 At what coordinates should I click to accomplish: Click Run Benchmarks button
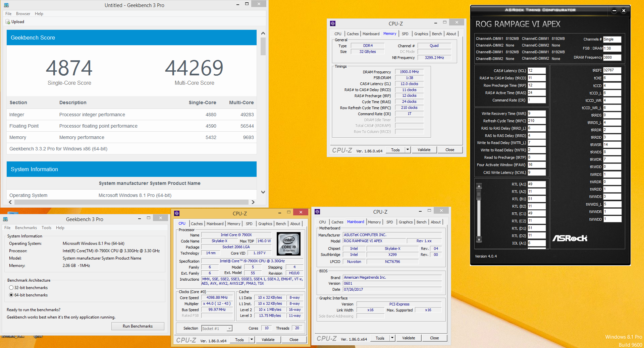pos(138,326)
